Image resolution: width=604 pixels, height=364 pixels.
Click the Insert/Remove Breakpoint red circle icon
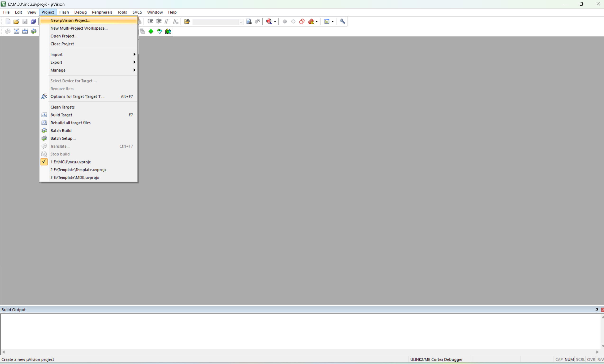pyautogui.click(x=285, y=22)
